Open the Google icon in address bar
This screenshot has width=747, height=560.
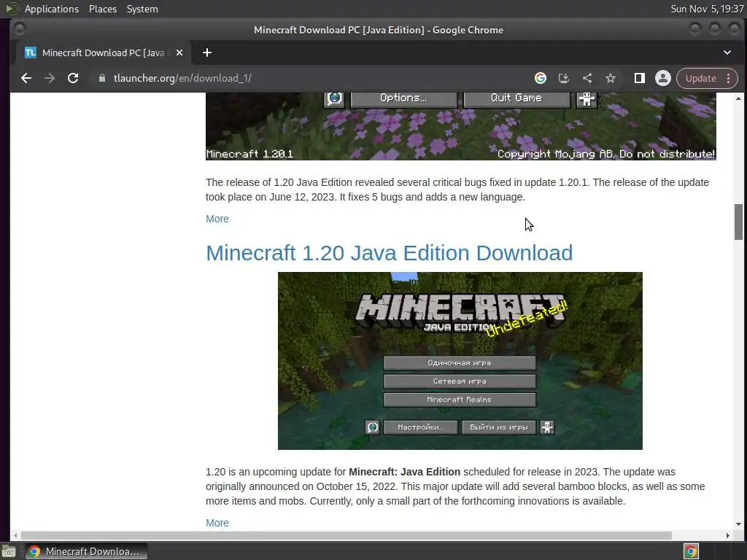point(541,78)
